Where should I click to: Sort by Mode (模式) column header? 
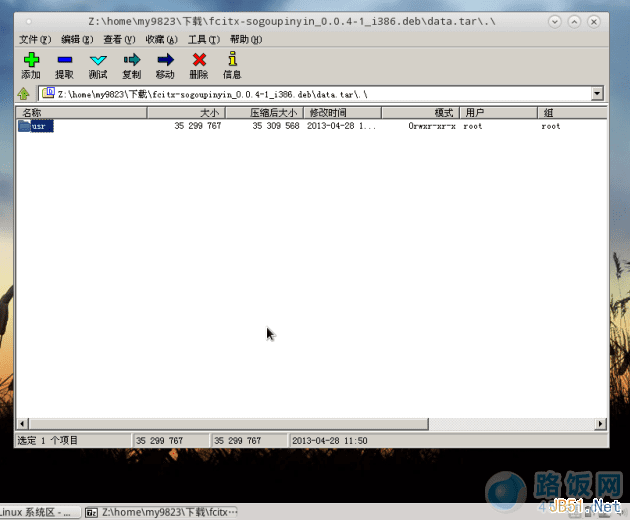click(420, 113)
